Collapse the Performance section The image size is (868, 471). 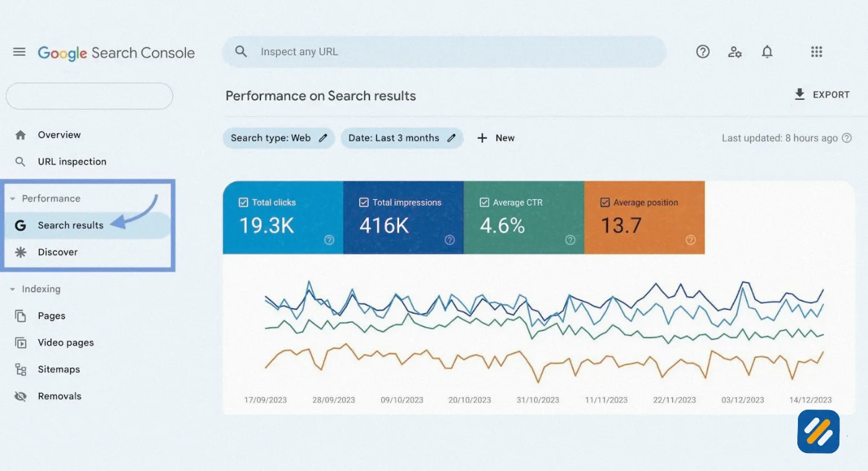(x=12, y=199)
